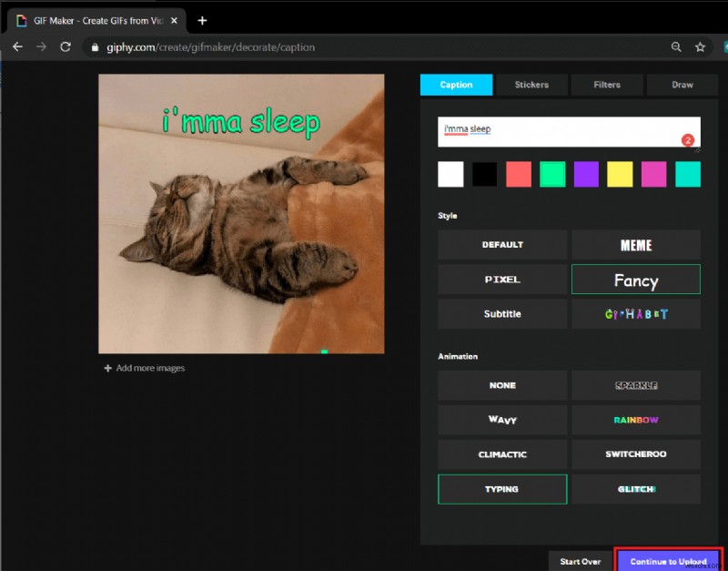Apply the RAINBOW animation
The height and width of the screenshot is (571, 728).
tap(635, 420)
